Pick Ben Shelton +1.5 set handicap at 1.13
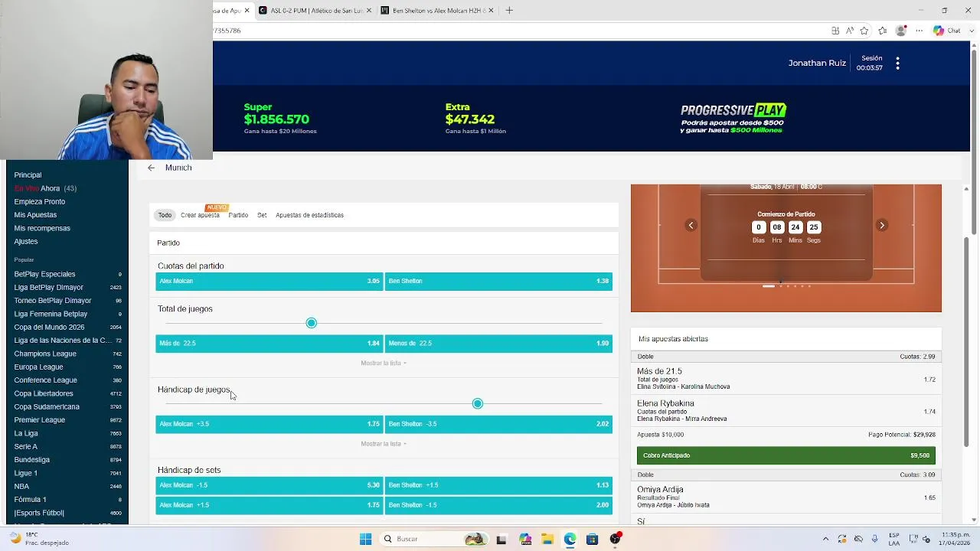The image size is (980, 551). [498, 485]
